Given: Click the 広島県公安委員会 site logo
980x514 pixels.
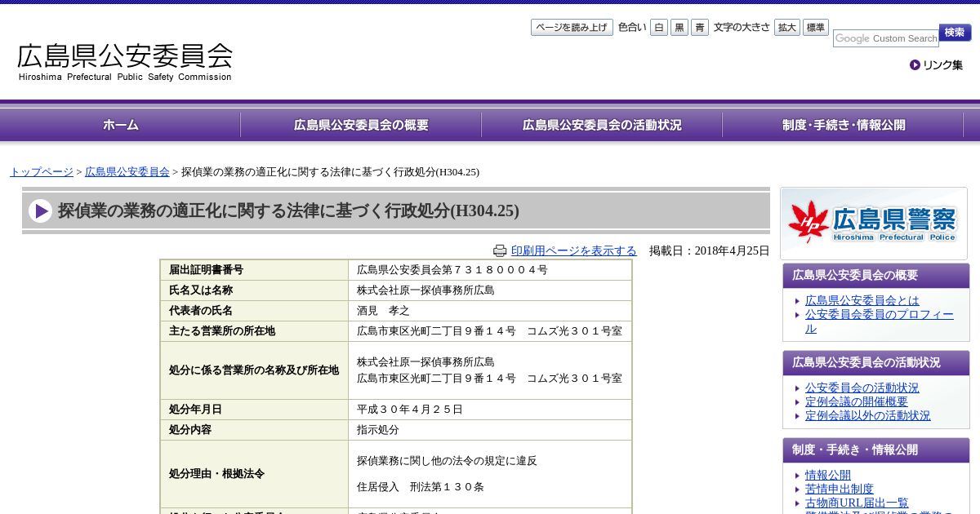Looking at the screenshot, I should (x=125, y=62).
